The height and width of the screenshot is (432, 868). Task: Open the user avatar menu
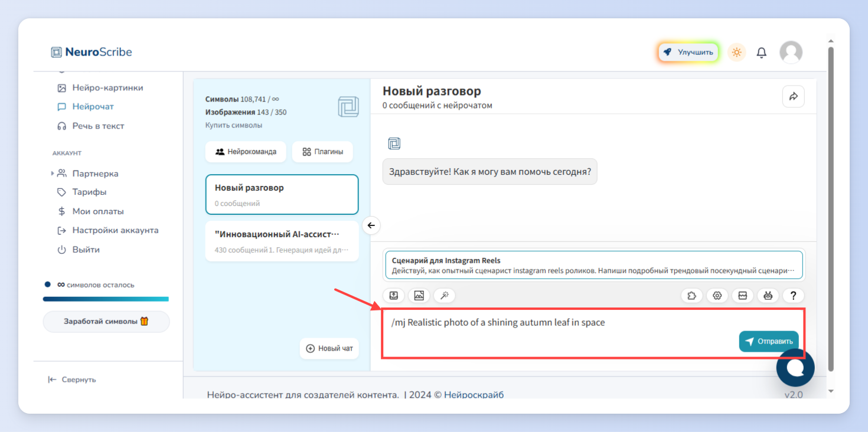click(x=791, y=53)
